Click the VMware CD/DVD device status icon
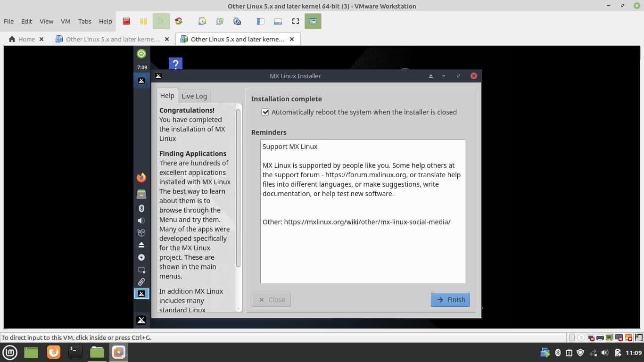 click(x=582, y=337)
